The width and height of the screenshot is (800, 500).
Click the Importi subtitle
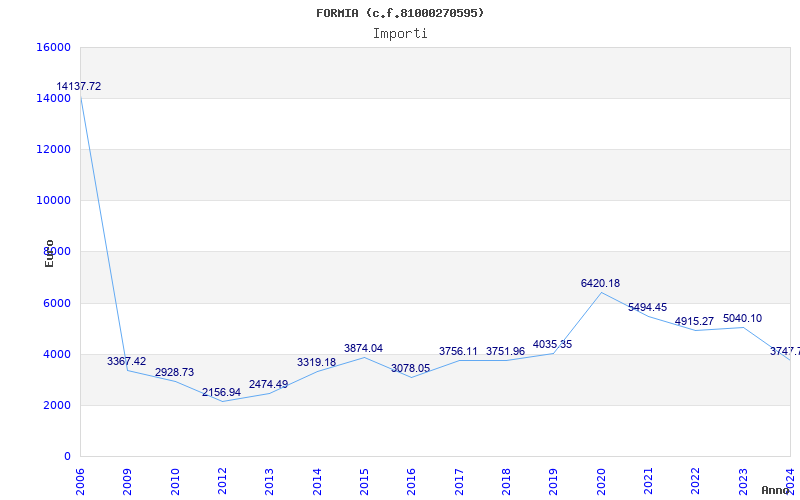pyautogui.click(x=400, y=34)
